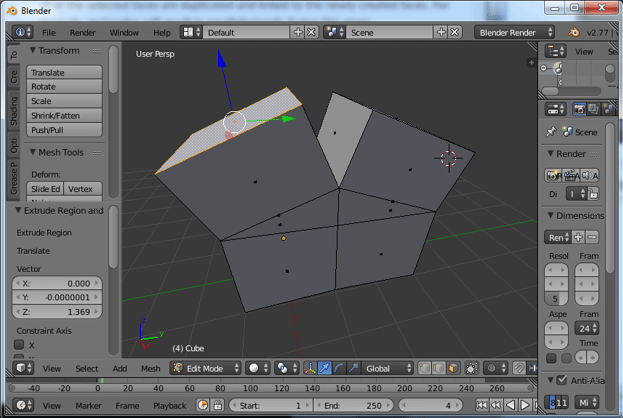The image size is (623, 418).
Task: Click the add screen layout plus icon
Action: click(x=297, y=32)
